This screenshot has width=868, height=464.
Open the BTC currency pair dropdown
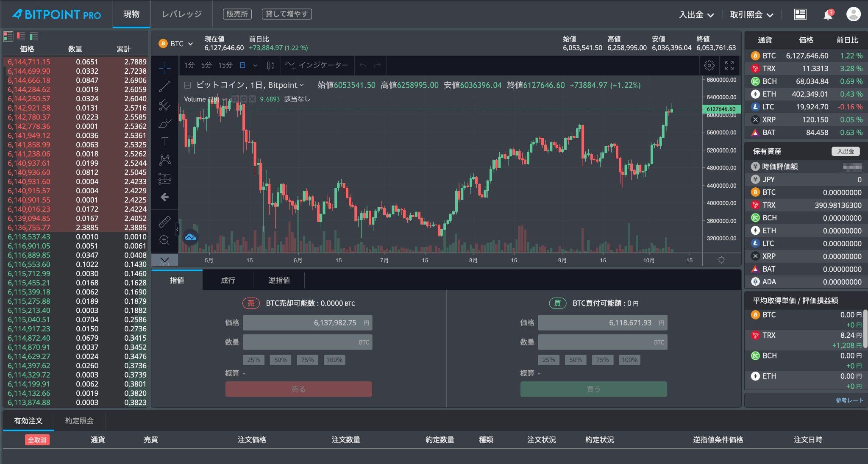175,43
